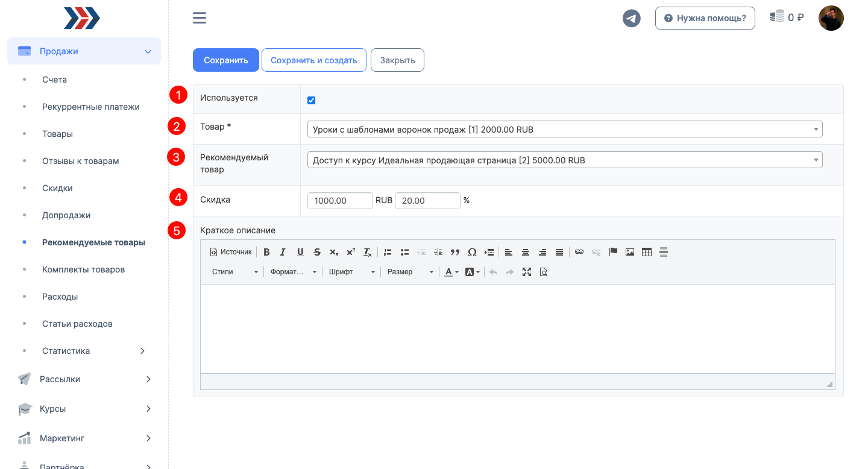Toggle bold formatting in the editor
The height and width of the screenshot is (469, 868).
266,252
